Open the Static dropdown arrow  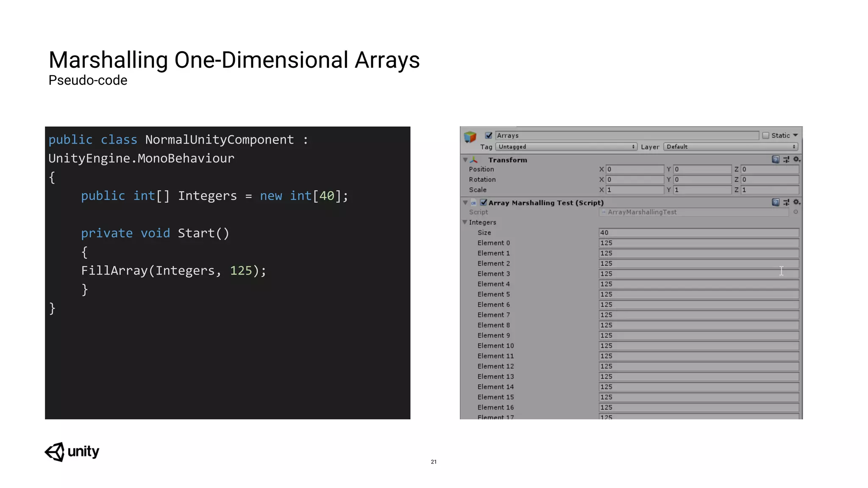[x=795, y=135]
